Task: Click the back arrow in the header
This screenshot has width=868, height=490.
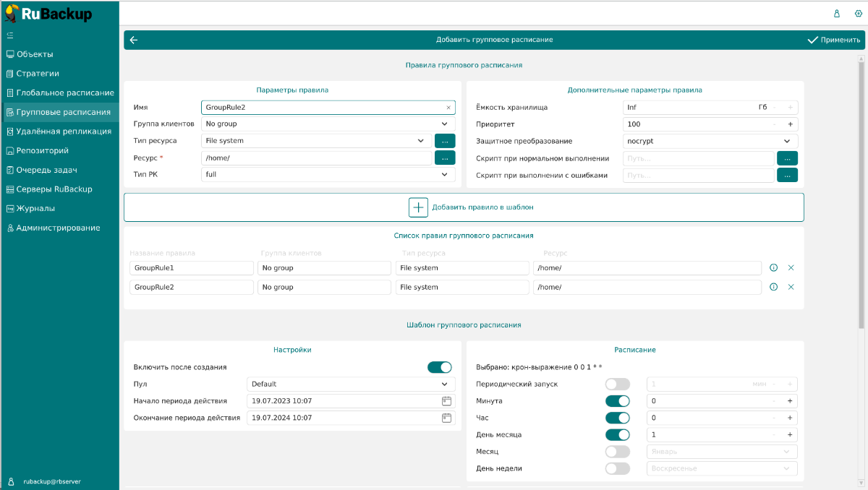Action: [x=134, y=40]
